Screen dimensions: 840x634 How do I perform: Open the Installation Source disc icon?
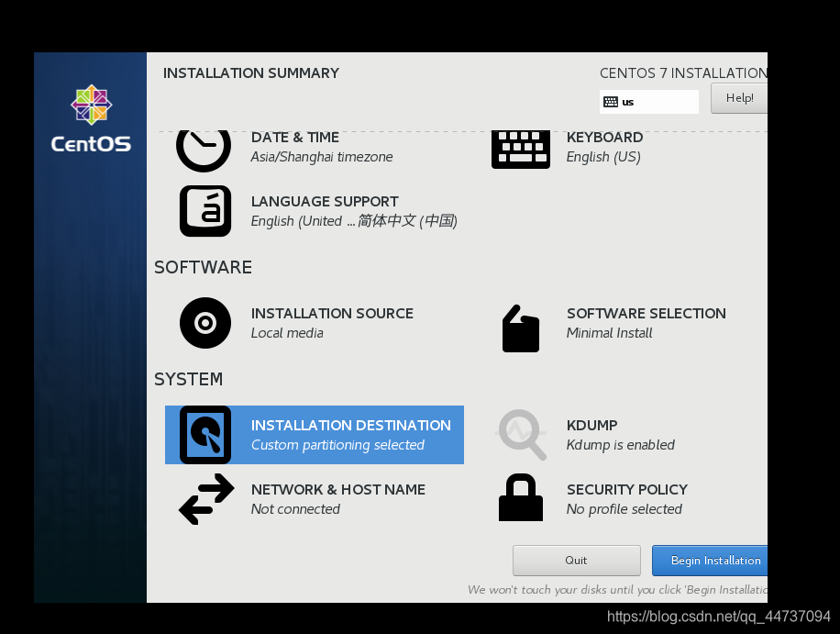pyautogui.click(x=205, y=323)
